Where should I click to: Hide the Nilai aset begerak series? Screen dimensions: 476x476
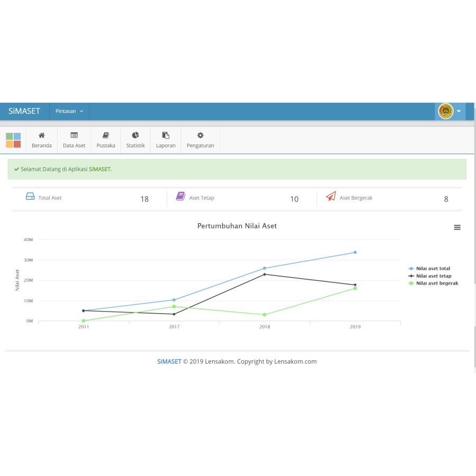tap(436, 283)
